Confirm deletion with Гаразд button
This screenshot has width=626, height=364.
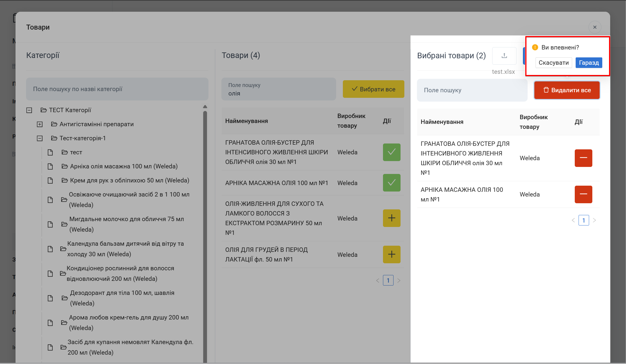589,63
